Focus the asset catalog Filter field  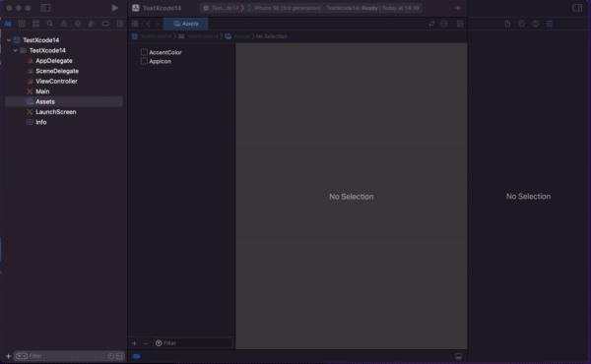193,343
